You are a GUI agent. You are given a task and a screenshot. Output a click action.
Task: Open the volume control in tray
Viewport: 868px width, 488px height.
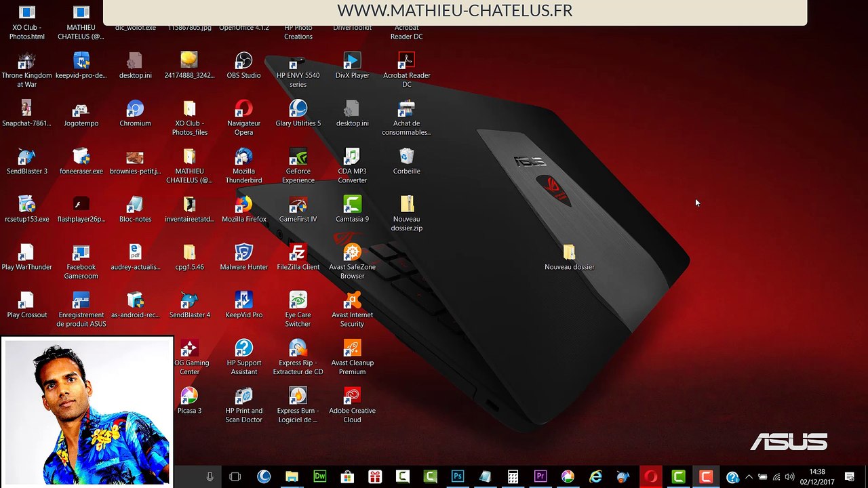789,477
